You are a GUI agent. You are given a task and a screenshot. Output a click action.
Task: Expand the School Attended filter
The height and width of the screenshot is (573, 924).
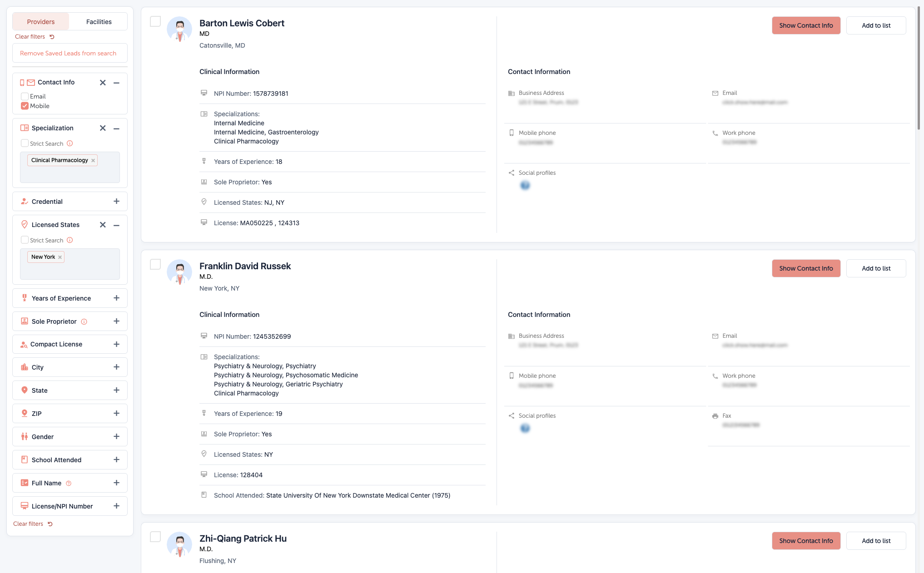click(x=116, y=460)
